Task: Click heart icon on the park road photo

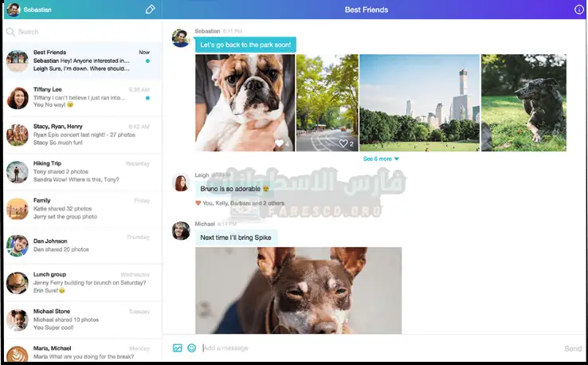Action: [x=344, y=143]
